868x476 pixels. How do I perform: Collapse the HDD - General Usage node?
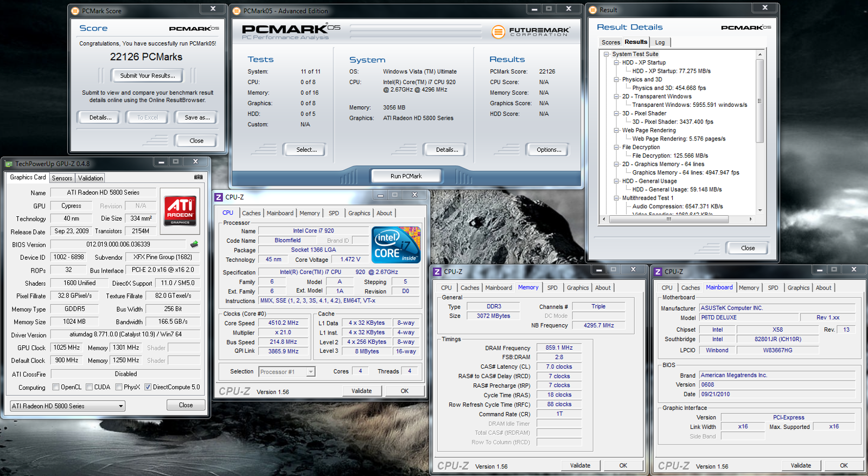(x=617, y=181)
